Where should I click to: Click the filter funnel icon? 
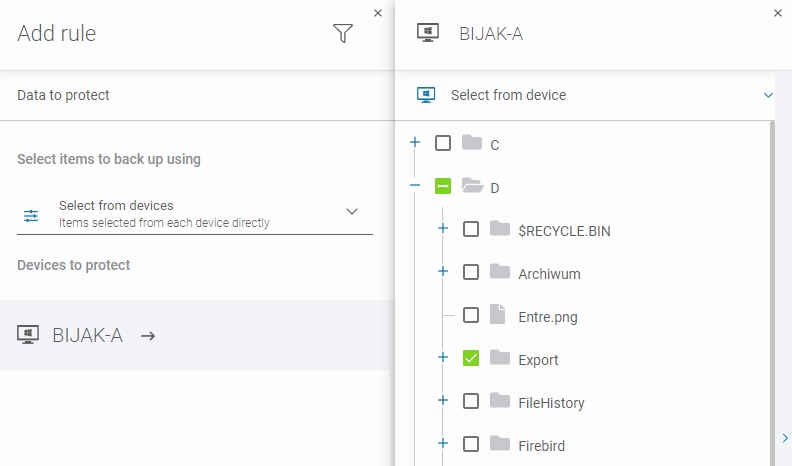tap(343, 34)
